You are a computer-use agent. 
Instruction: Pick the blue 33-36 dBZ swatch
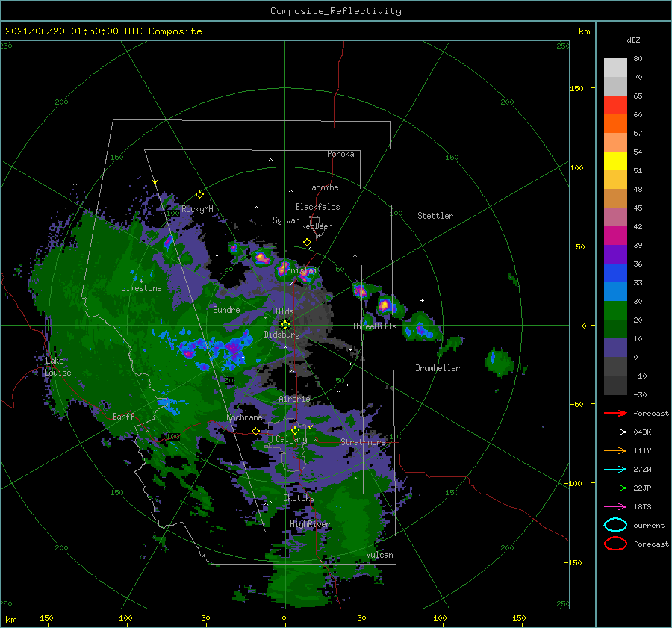coord(615,273)
